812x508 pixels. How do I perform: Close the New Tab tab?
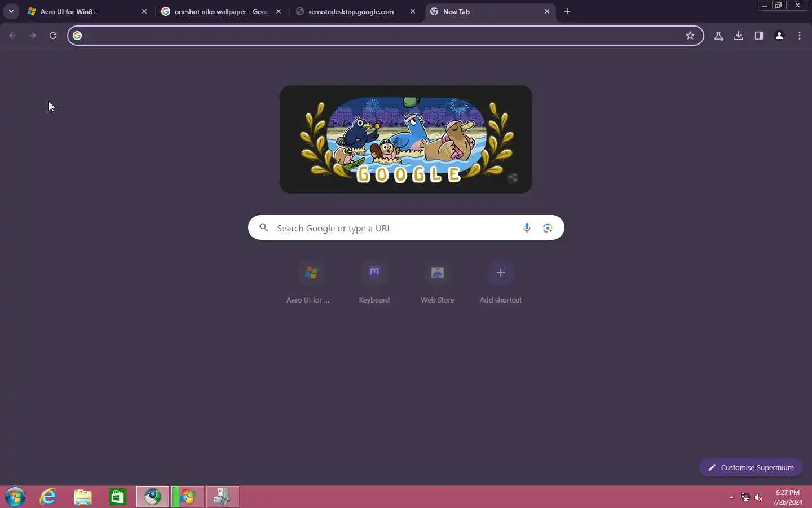547,11
